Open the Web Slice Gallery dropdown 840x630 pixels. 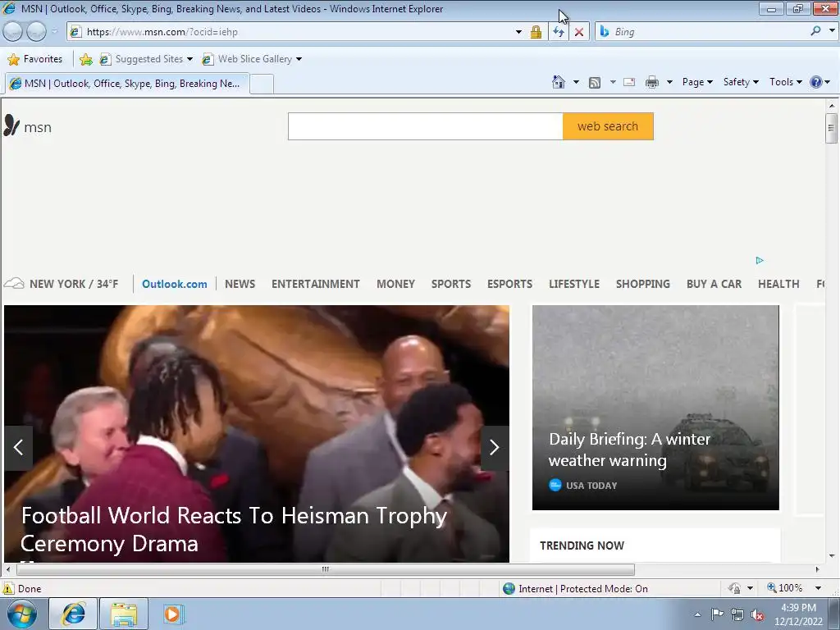click(252, 59)
